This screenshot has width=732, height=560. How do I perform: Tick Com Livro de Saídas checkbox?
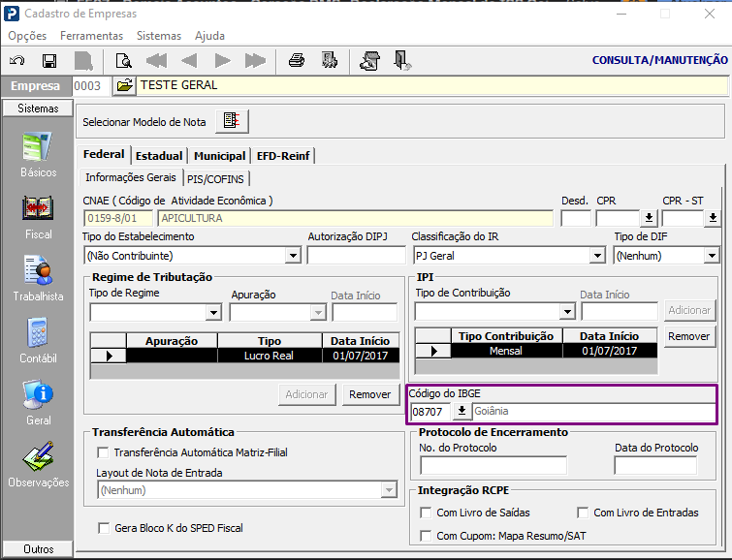coord(426,513)
